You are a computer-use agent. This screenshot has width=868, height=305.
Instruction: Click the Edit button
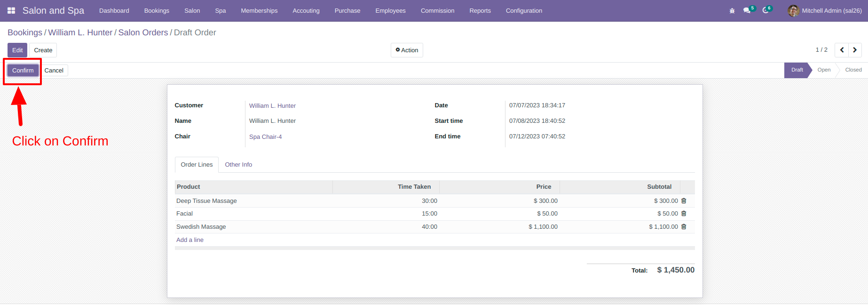[x=17, y=50]
